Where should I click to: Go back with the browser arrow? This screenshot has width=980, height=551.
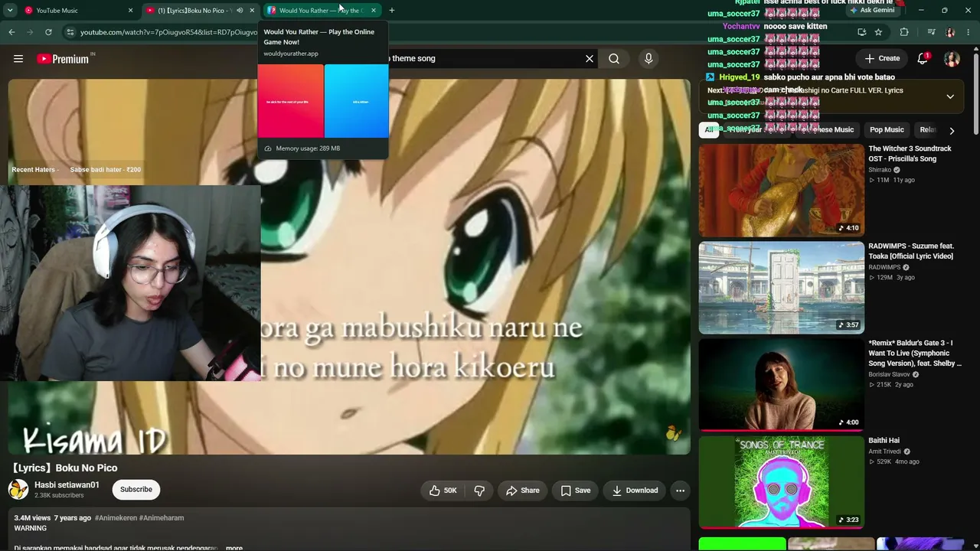11,32
